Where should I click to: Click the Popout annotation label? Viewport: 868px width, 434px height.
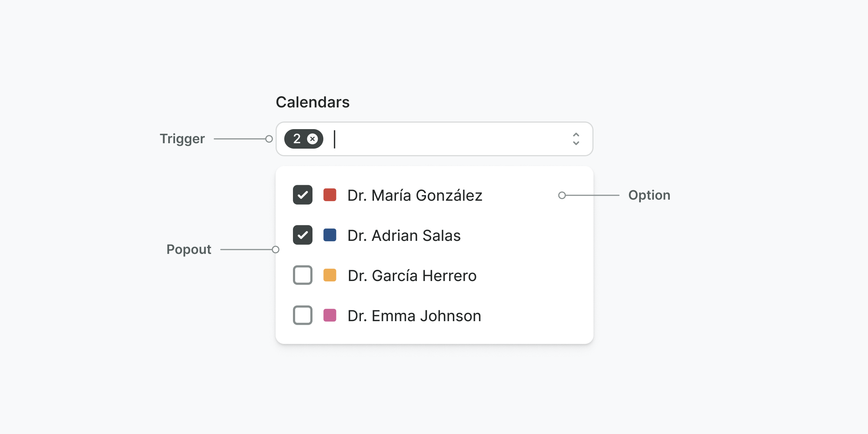point(189,250)
